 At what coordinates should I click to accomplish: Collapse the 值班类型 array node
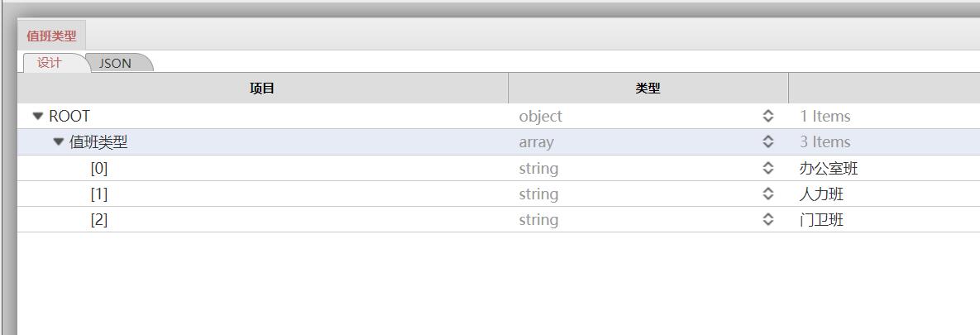[58, 142]
